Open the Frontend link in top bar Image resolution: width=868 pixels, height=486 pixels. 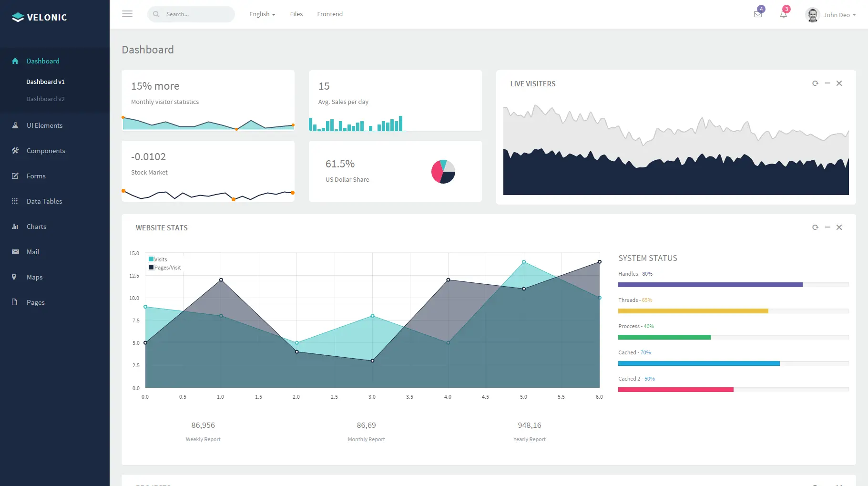coord(330,14)
